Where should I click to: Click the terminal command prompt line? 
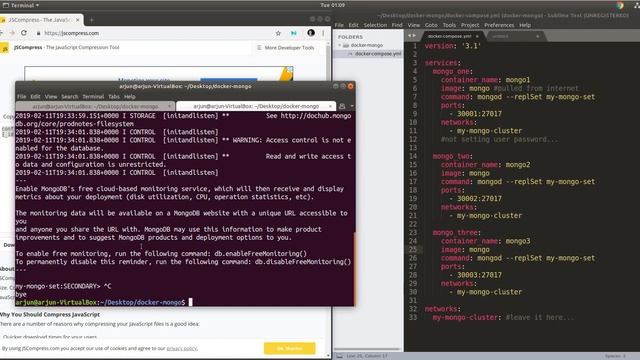104,302
